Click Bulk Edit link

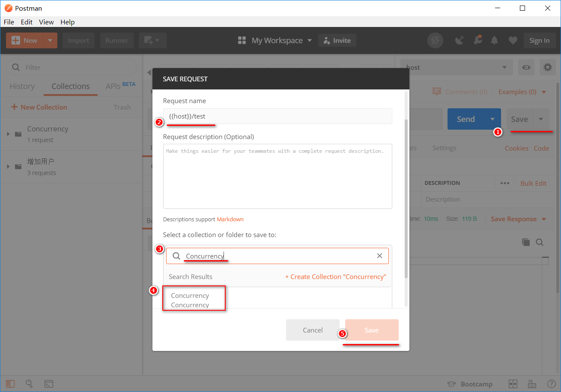[x=534, y=183]
